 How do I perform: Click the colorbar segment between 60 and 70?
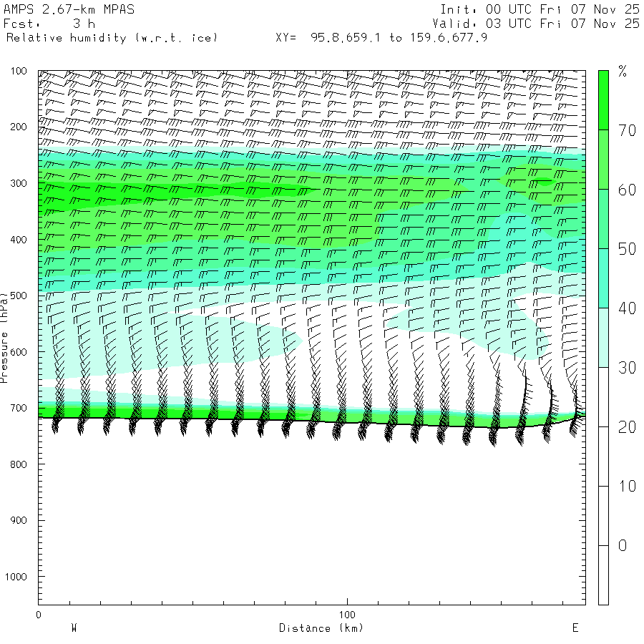pos(603,160)
